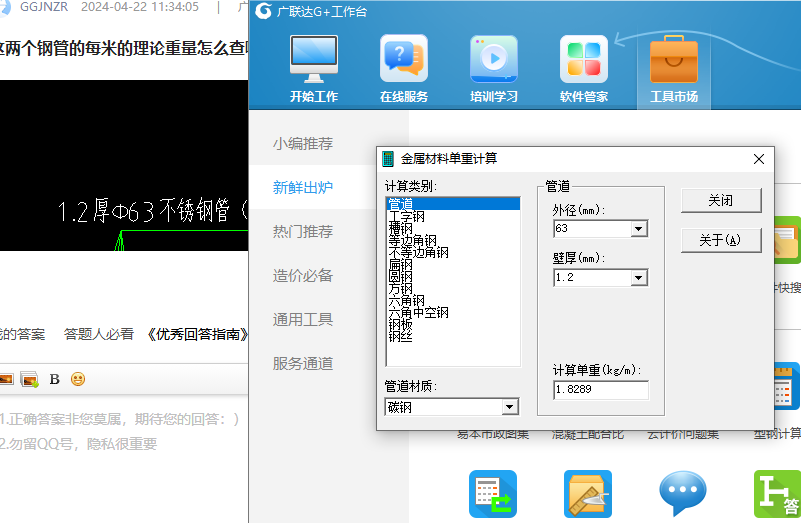Image resolution: width=801 pixels, height=523 pixels.
Task: Click the emoji smiley icon in editor toolbar
Action: point(78,379)
